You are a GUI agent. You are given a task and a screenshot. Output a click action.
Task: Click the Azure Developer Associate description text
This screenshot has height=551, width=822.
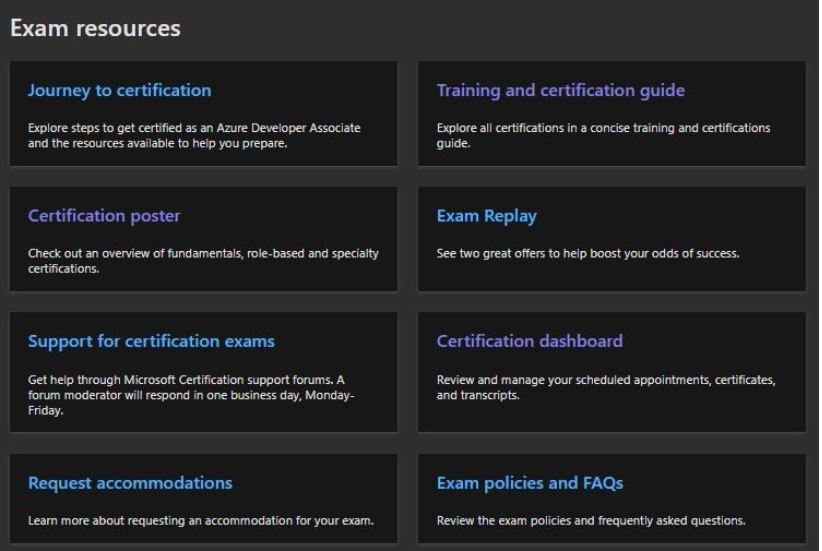coord(194,135)
